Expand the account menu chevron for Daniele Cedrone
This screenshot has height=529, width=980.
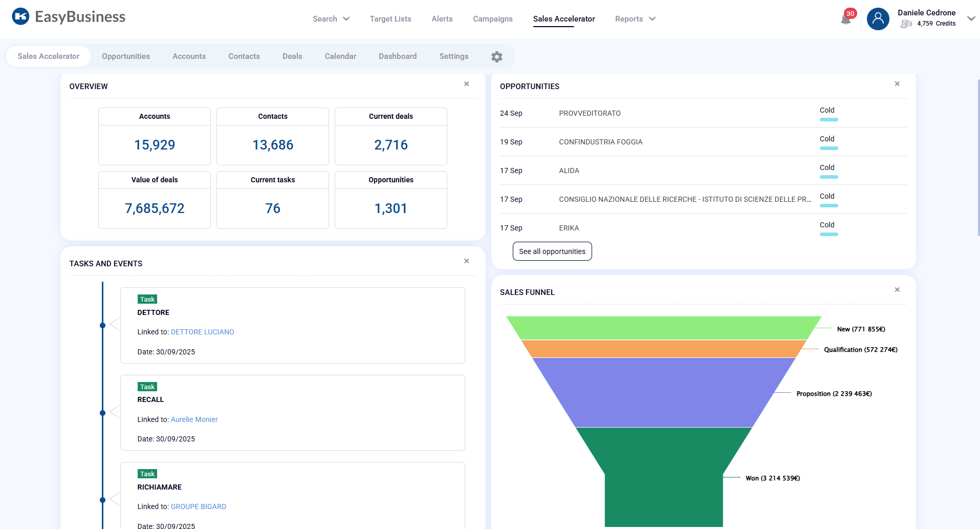pyautogui.click(x=971, y=18)
